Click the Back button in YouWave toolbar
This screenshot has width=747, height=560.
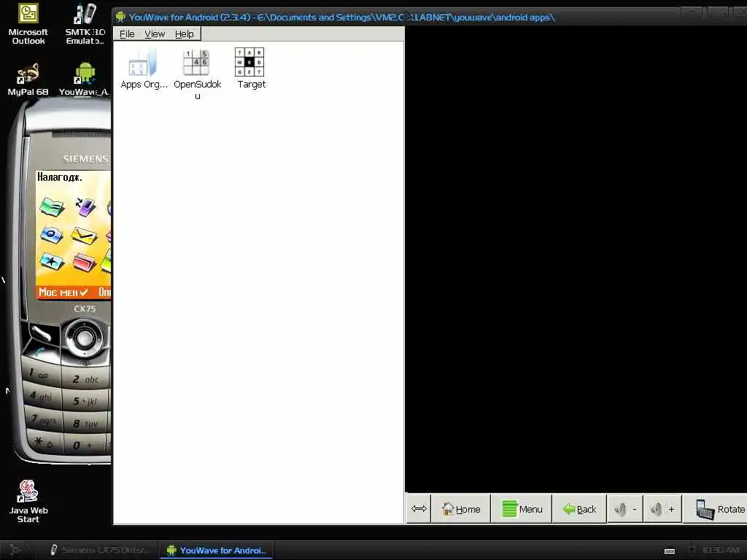pyautogui.click(x=579, y=509)
